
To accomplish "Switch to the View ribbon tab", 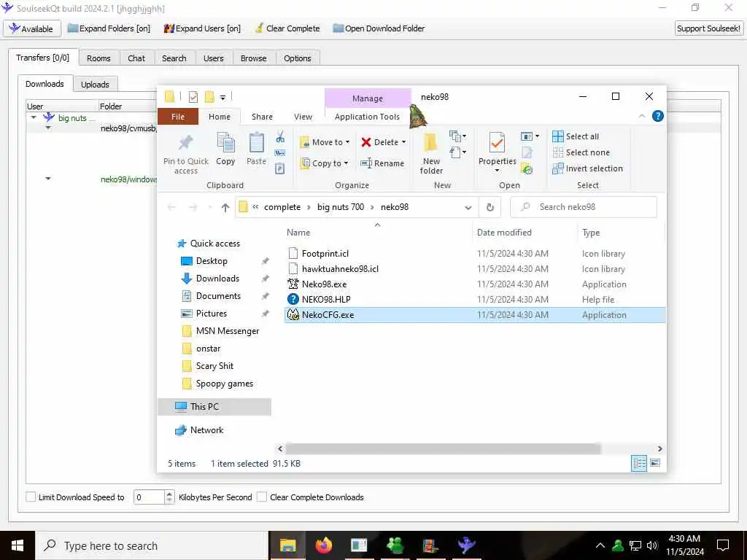I will click(303, 117).
